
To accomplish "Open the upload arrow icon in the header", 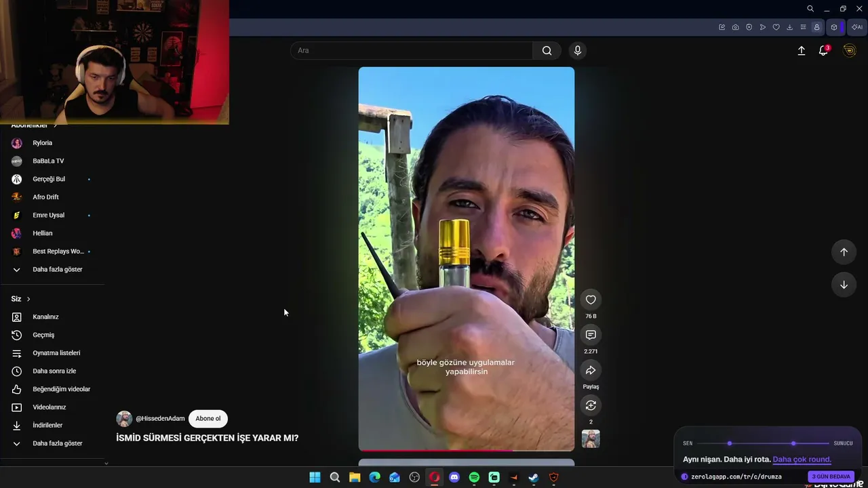I will pos(802,51).
